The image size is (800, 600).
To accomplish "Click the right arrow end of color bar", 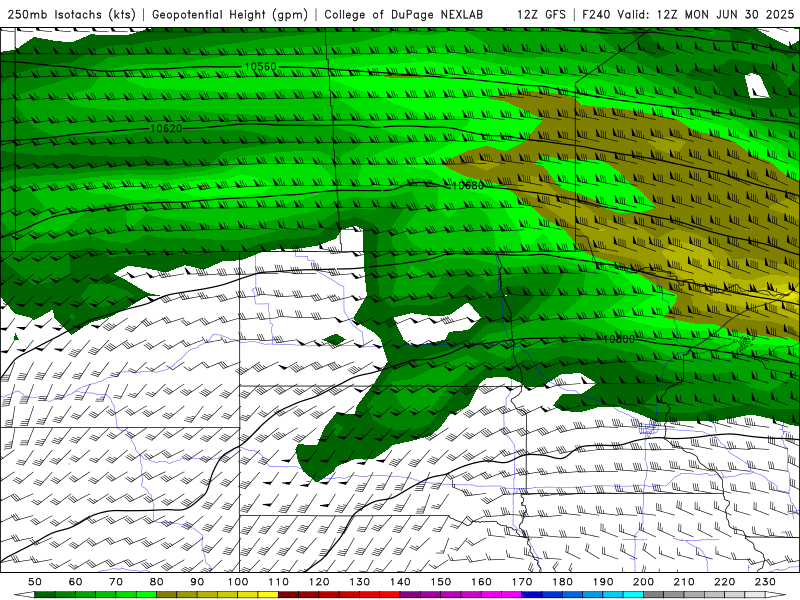I will tap(776, 595).
